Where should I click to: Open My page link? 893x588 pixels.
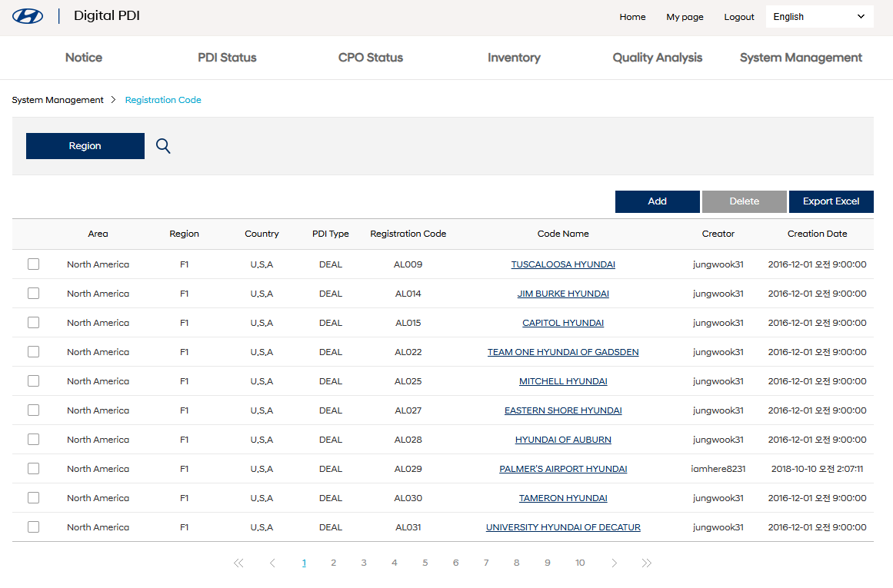(x=685, y=17)
